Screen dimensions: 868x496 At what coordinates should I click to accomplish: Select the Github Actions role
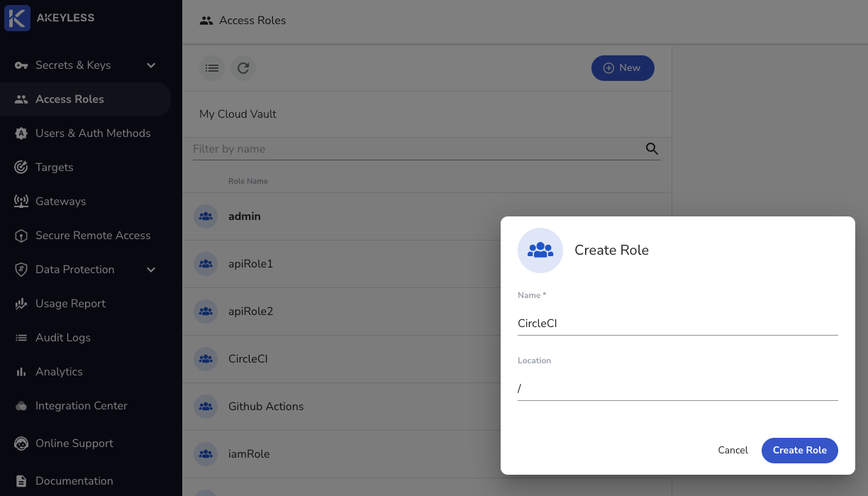[x=426, y=407]
